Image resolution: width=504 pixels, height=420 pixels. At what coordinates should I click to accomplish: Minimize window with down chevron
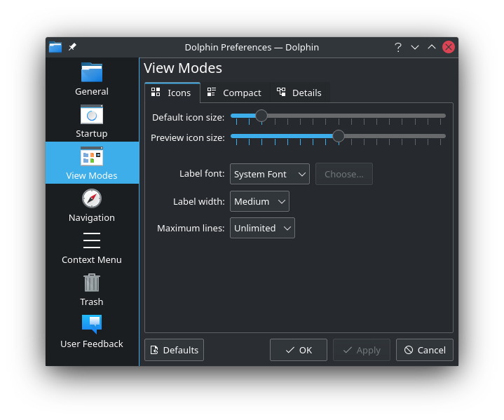(415, 47)
